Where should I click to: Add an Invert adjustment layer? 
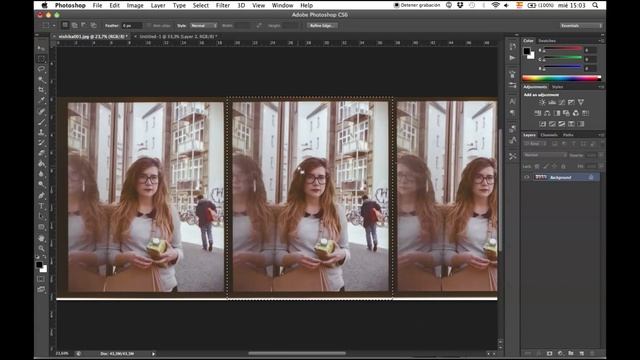(x=542, y=124)
